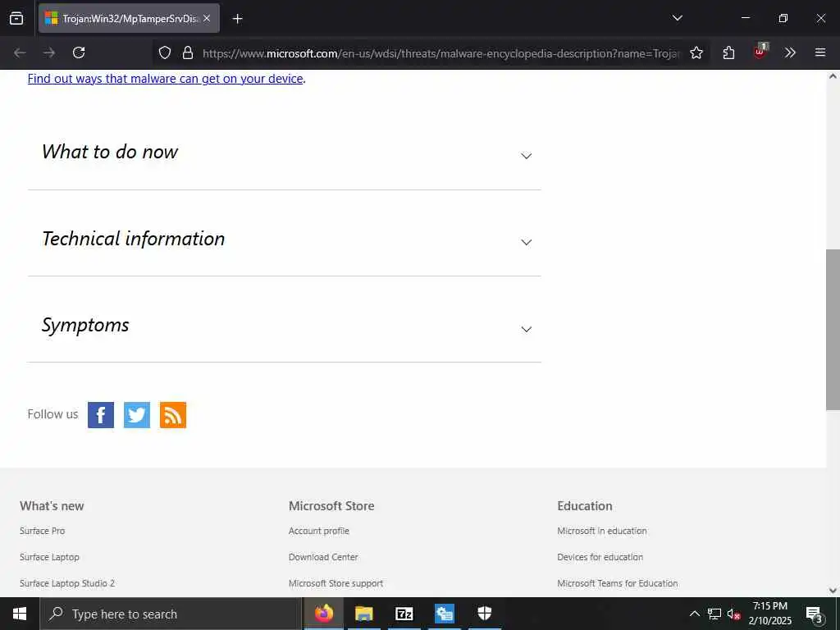Open the clock and date flyout
This screenshot has width=840, height=630.
point(769,614)
